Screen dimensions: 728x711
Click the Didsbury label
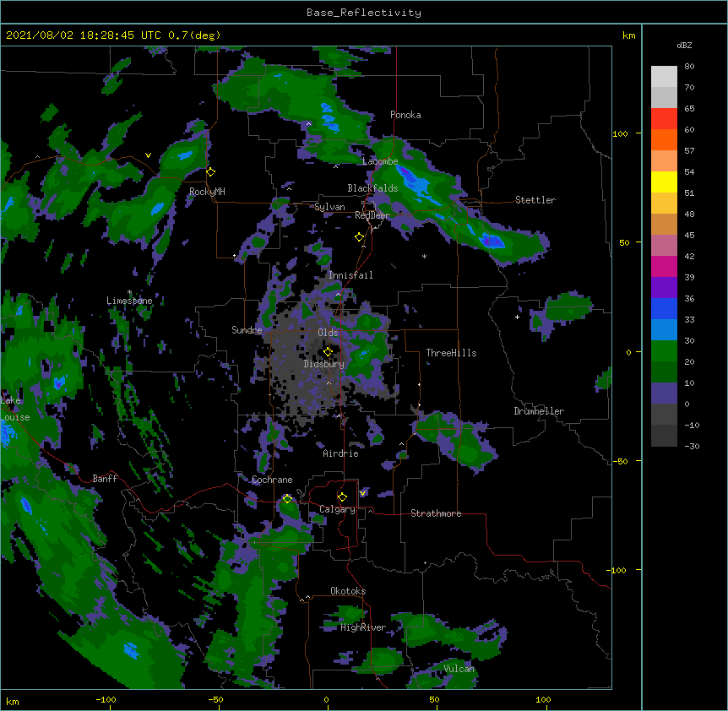click(323, 364)
